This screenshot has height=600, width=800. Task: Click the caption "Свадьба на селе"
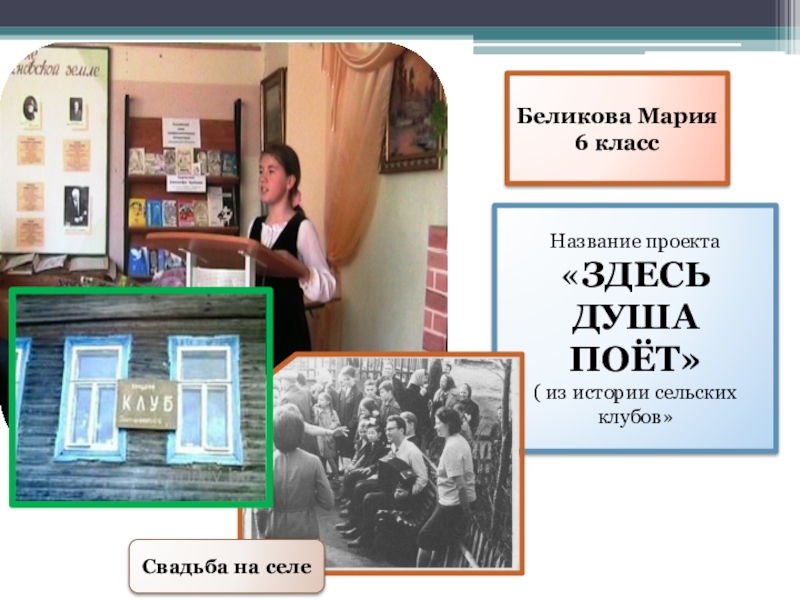(x=227, y=566)
